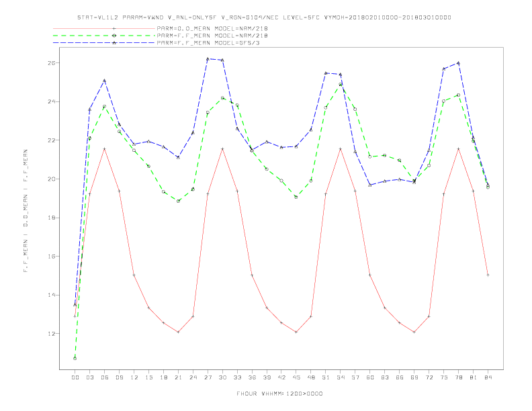Click the x-axis tick label 81

pyautogui.click(x=474, y=377)
